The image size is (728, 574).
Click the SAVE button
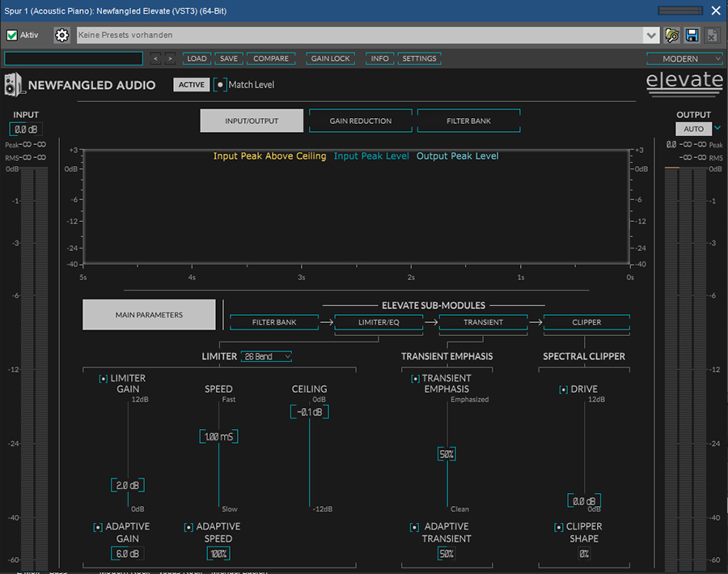[x=228, y=58]
